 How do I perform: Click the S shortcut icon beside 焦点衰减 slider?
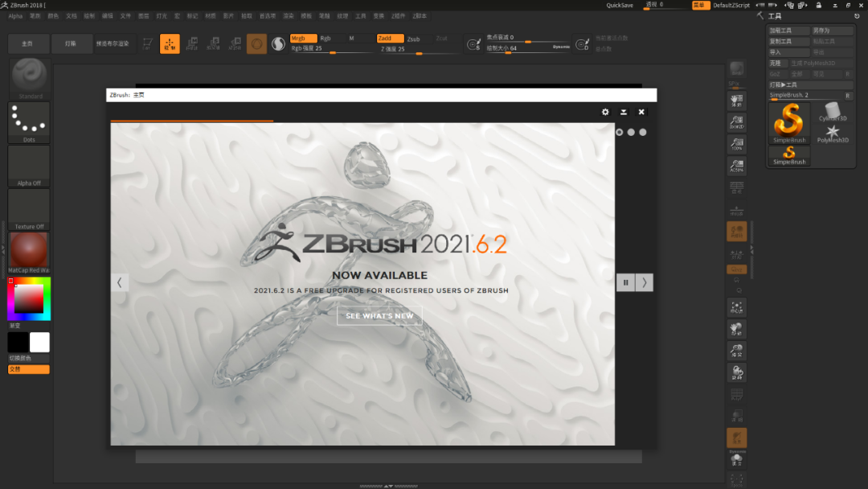pyautogui.click(x=473, y=44)
